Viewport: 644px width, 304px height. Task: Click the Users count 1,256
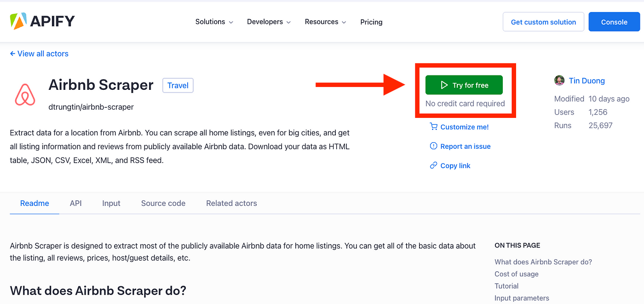pos(598,112)
